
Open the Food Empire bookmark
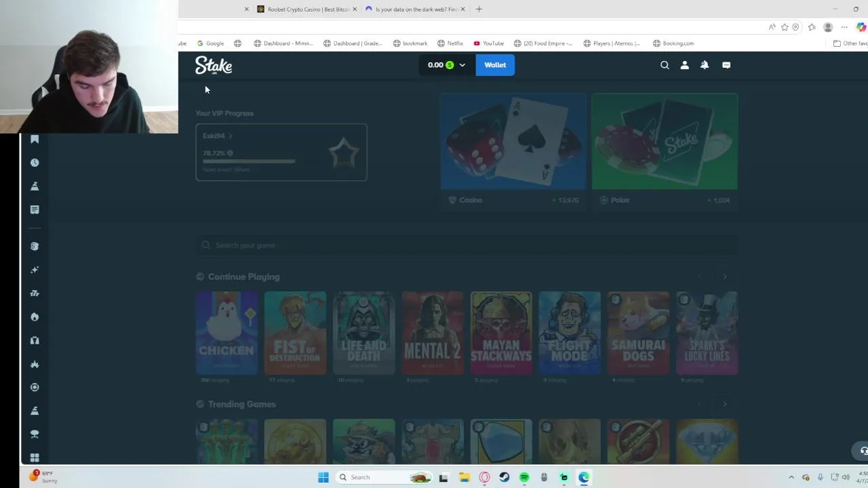(543, 43)
